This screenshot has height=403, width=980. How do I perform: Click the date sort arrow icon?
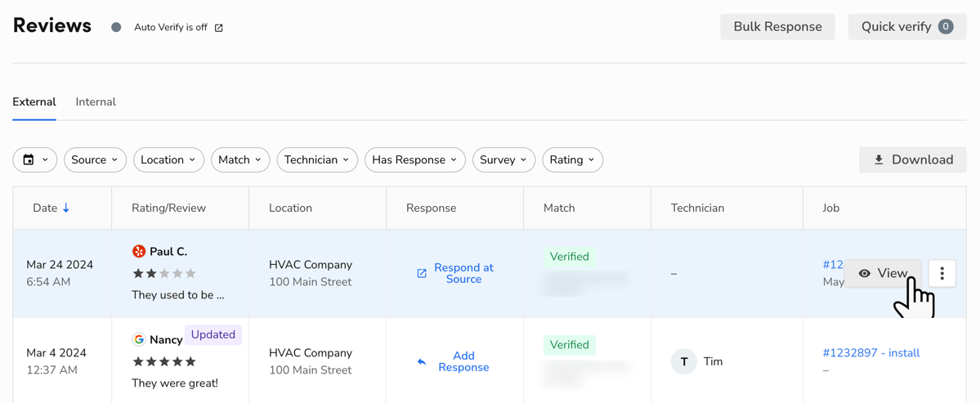click(x=66, y=208)
